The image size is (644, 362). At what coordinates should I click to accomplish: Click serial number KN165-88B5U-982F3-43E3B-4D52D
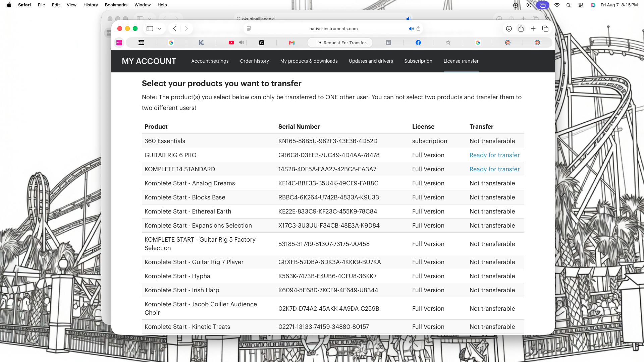tap(328, 141)
